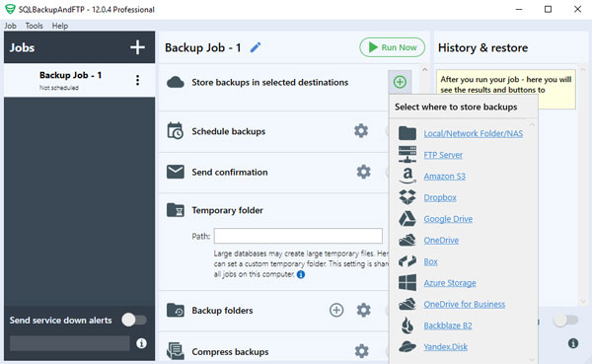Select Backup Job - 1 in Jobs list

click(x=79, y=80)
